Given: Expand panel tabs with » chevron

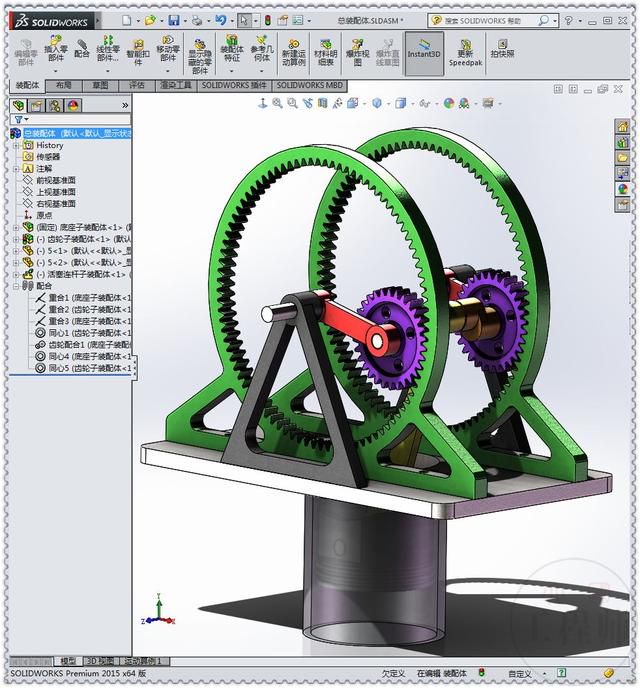Looking at the screenshot, I should click(125, 105).
